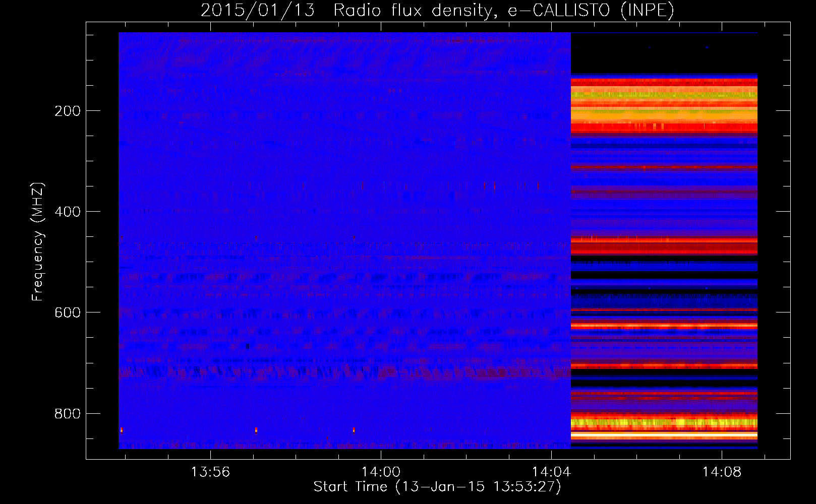Click the 400 frequency tick label
816x504 pixels.
point(68,212)
